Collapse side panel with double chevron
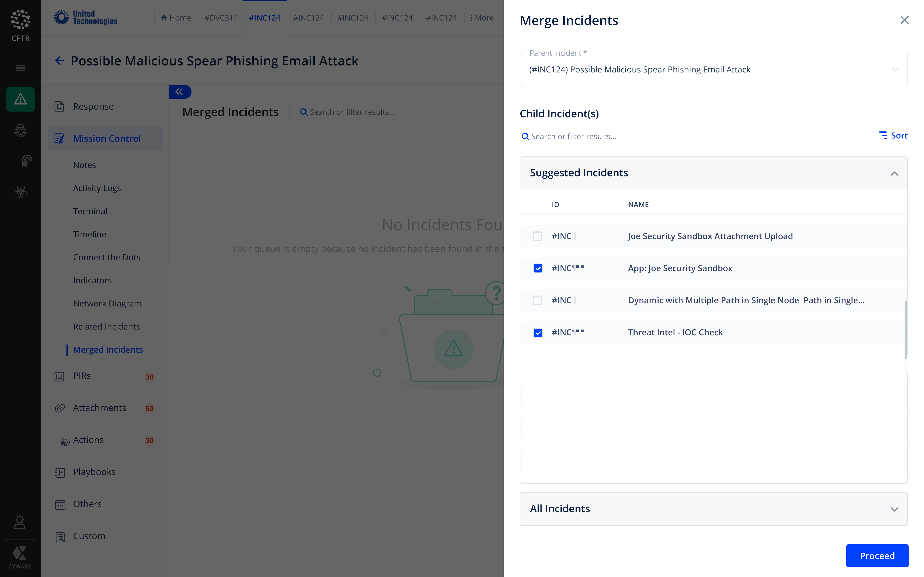Image resolution: width=924 pixels, height=577 pixels. point(179,92)
